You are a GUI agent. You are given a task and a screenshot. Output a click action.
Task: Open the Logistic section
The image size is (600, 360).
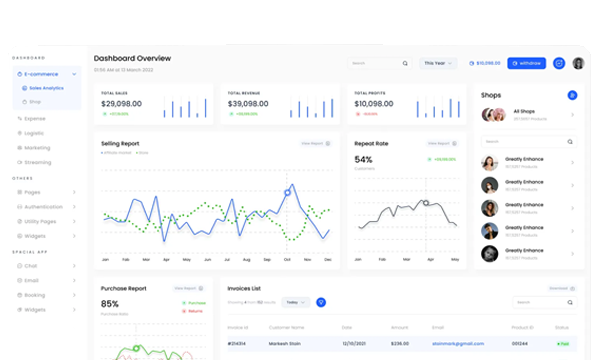[31, 133]
